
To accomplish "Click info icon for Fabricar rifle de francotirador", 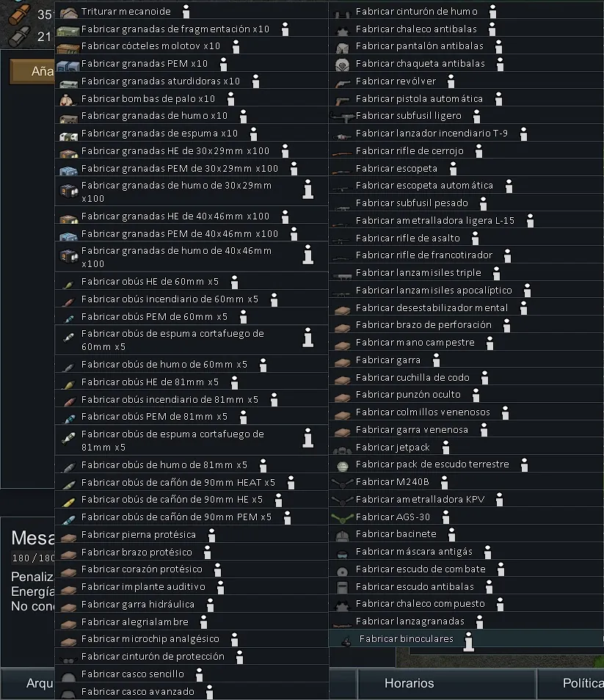I will point(507,256).
